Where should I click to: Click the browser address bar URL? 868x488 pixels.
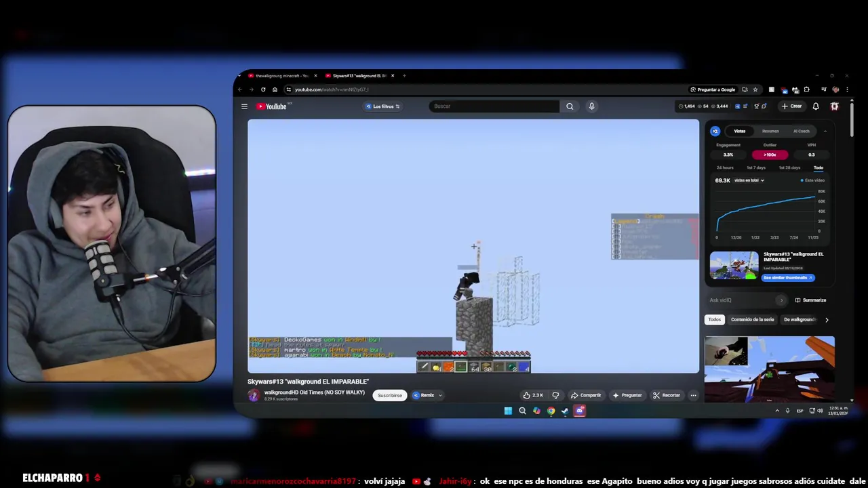pos(332,89)
